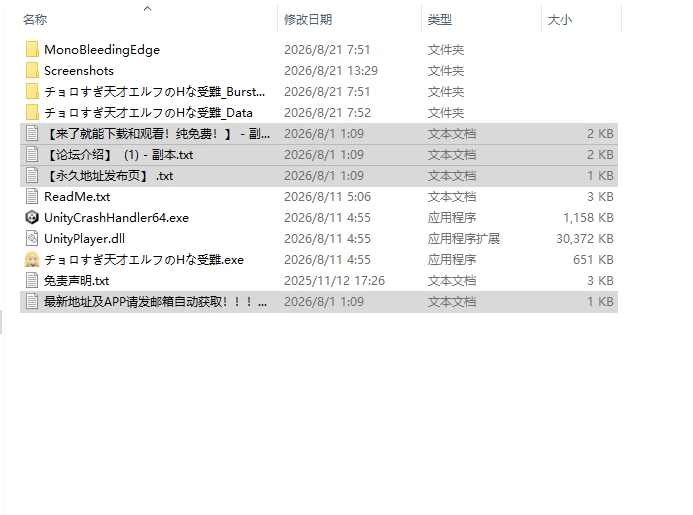The image size is (693, 515).
Task: Select the チョロすぎ天才エルフのHな受難_Burst... folder name
Action: click(x=155, y=92)
